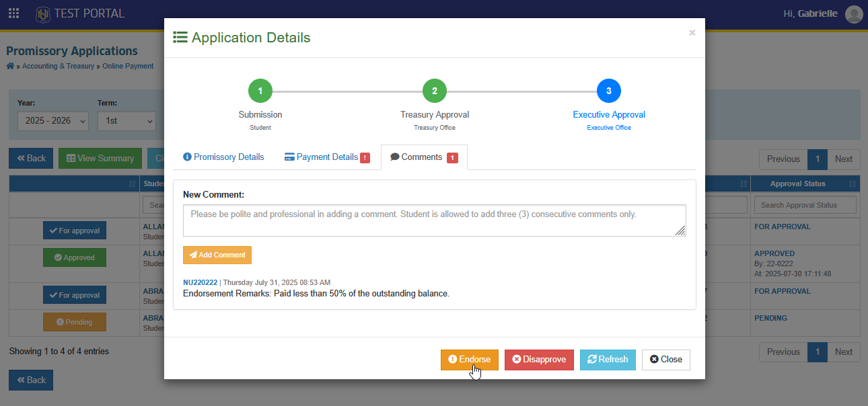Viewport: 868px width, 406px height.
Task: Click the Disapprove button
Action: point(539,360)
